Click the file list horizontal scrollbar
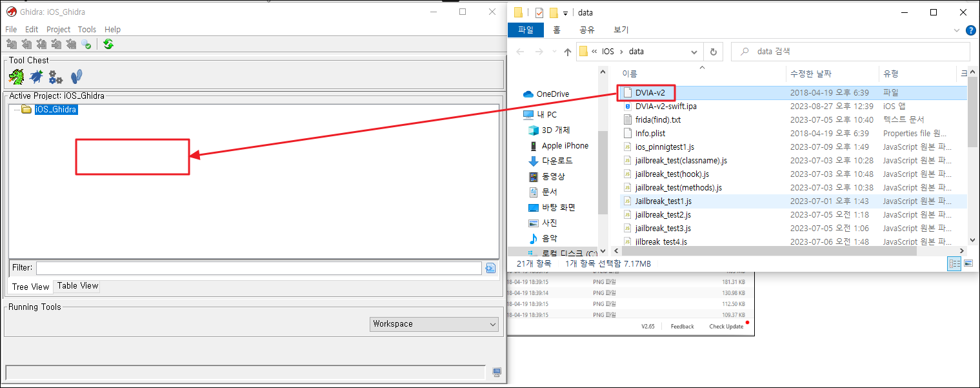 [x=768, y=250]
